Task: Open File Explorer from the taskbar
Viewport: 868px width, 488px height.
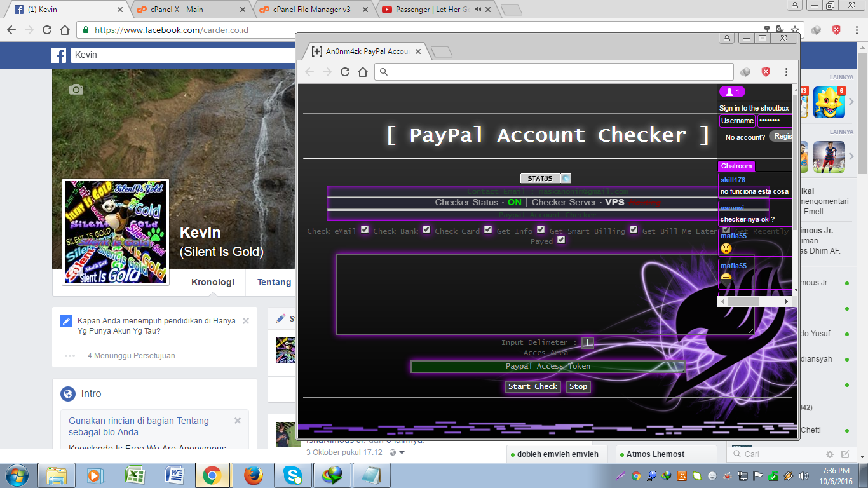Action: point(57,475)
